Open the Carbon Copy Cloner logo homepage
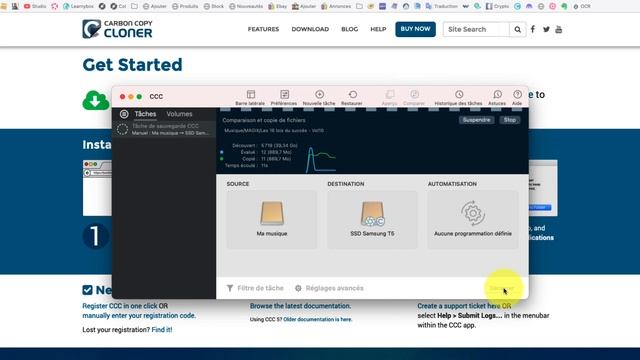This screenshot has height=360, width=640. tap(117, 29)
